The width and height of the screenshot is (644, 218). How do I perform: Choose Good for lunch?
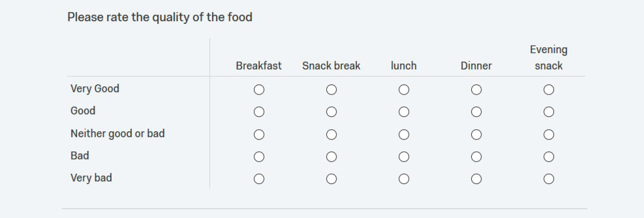tap(404, 112)
